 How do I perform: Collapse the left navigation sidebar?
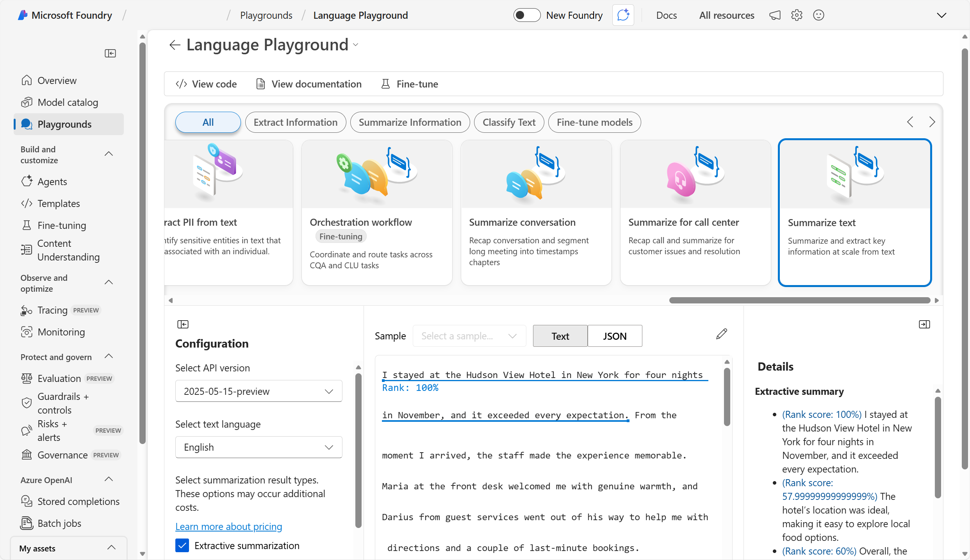(x=110, y=53)
